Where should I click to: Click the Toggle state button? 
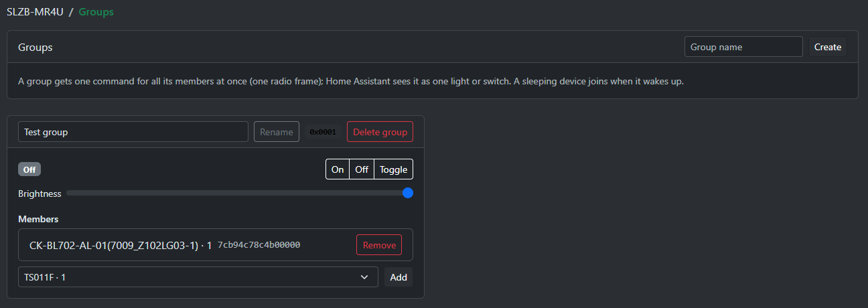click(394, 169)
